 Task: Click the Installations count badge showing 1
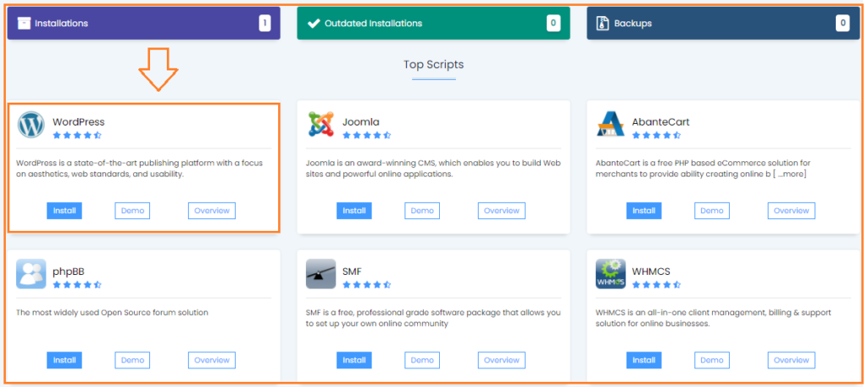click(x=264, y=23)
